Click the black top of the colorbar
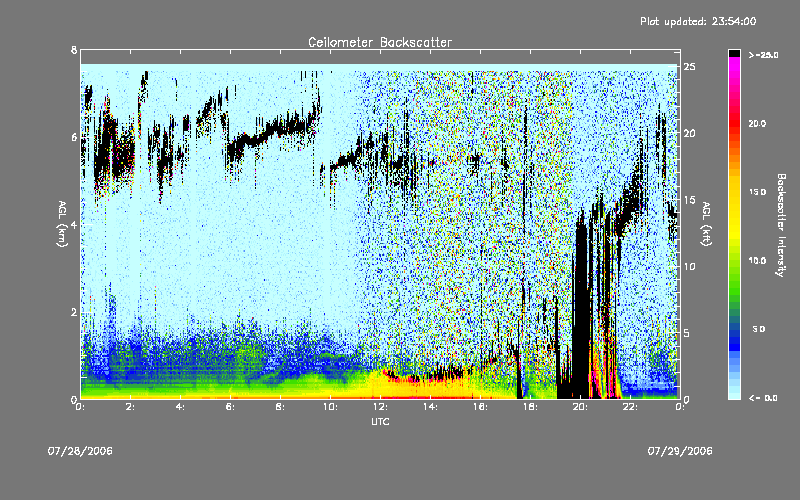The height and width of the screenshot is (500, 800). [x=734, y=53]
